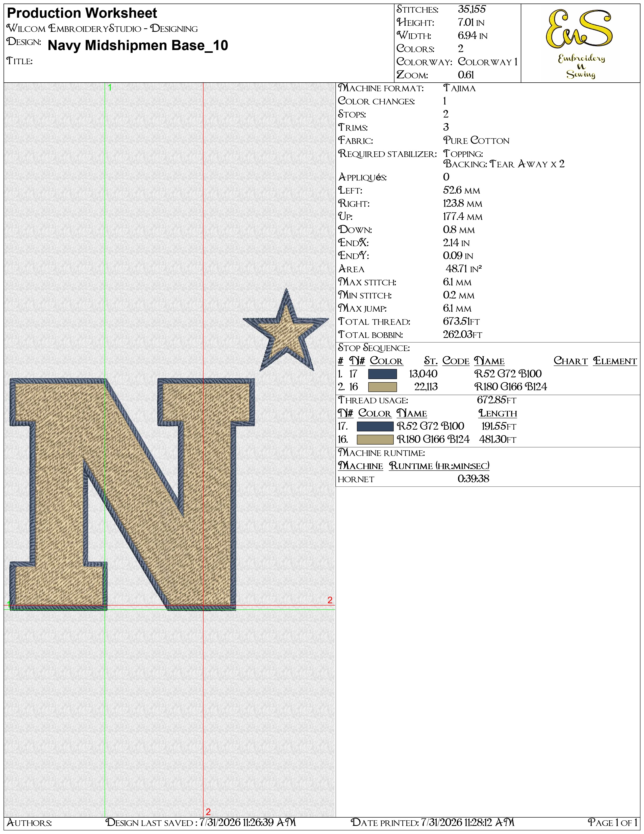Click the height value '7.01 in'

[x=471, y=22]
